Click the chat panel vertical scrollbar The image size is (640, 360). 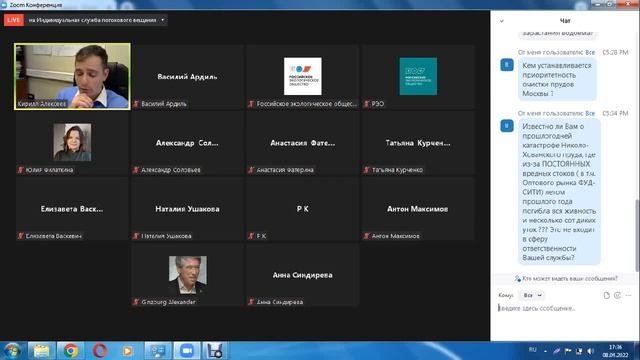click(637, 235)
